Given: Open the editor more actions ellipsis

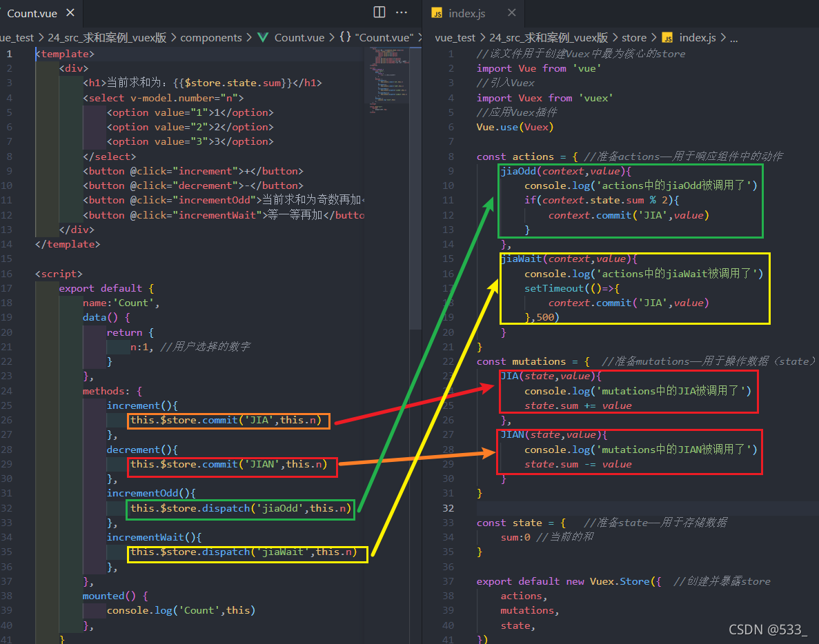Looking at the screenshot, I should click(x=401, y=12).
